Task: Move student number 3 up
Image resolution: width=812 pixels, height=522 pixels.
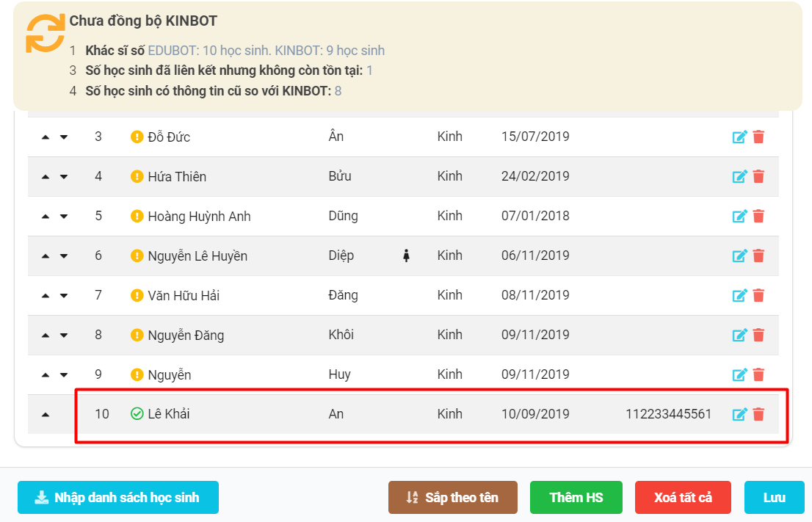Action: [46, 137]
